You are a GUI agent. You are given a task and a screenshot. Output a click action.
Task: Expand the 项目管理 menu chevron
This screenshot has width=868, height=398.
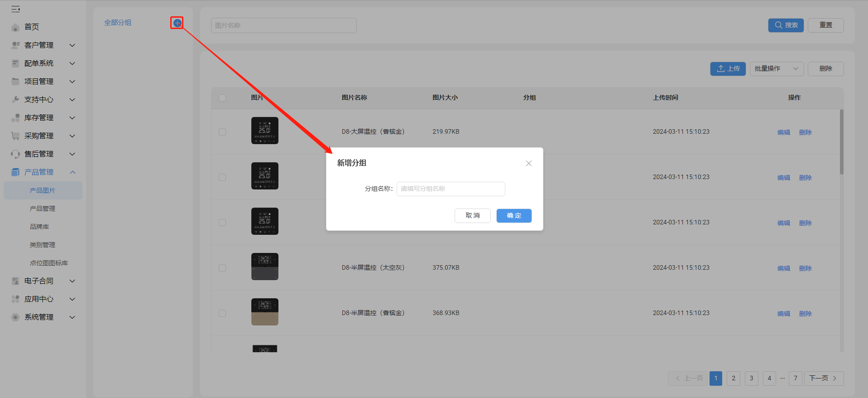click(72, 82)
